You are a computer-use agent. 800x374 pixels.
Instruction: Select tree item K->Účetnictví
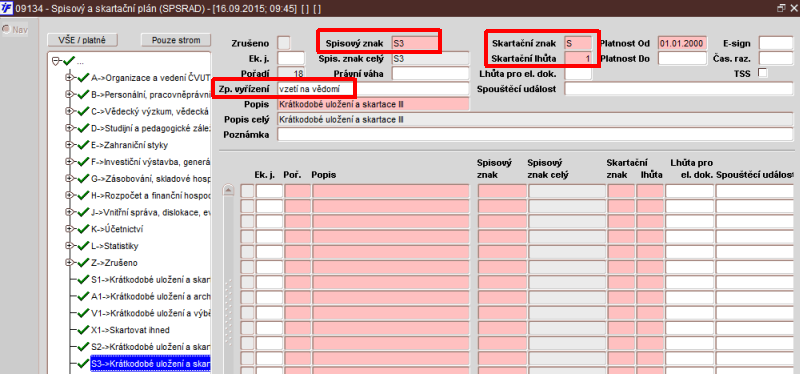117,229
